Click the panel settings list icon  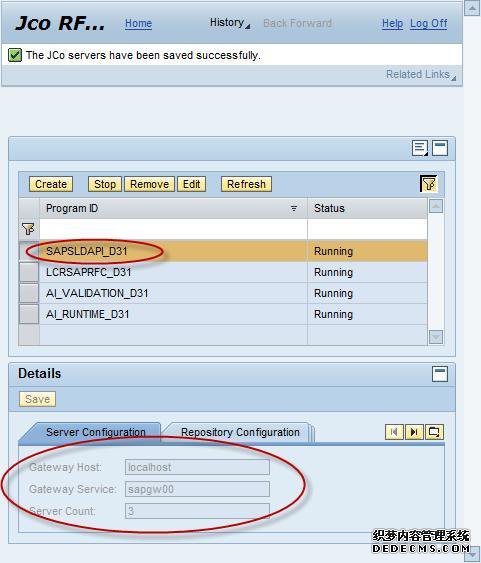pos(420,148)
